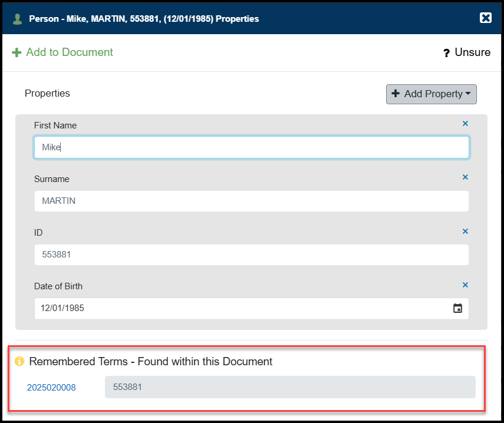
Task: Click the person icon in title bar
Action: (x=17, y=19)
